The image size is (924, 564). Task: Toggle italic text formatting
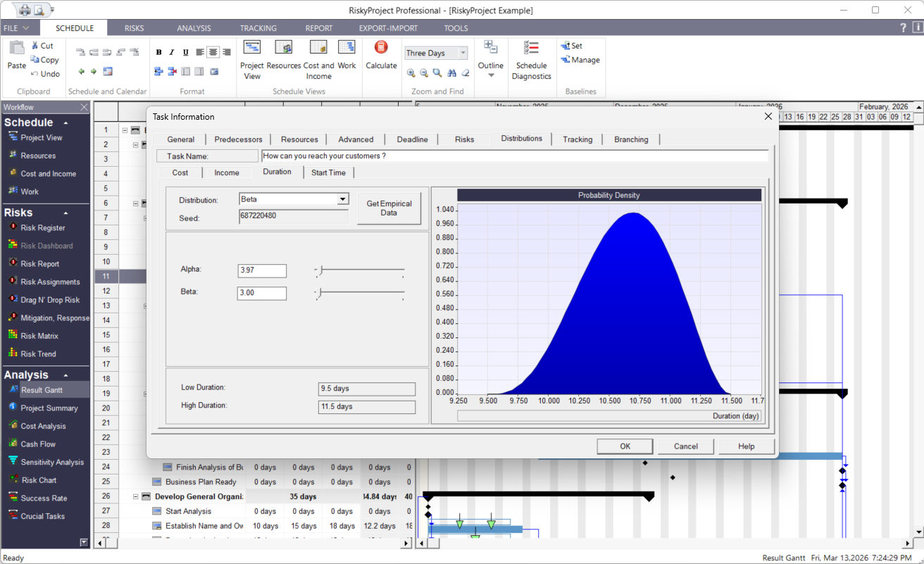tap(171, 51)
